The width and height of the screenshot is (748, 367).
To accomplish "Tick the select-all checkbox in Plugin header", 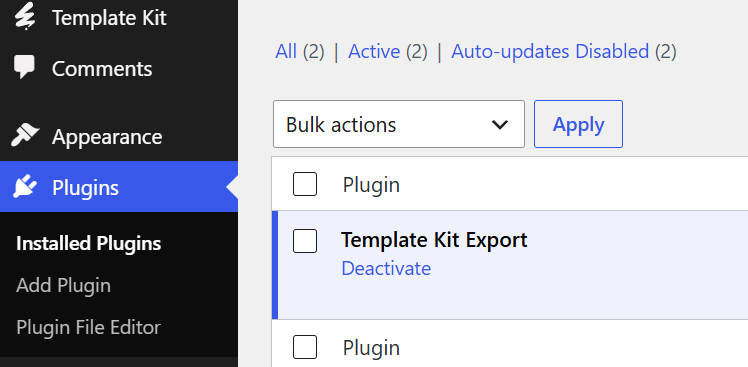I will pos(305,184).
